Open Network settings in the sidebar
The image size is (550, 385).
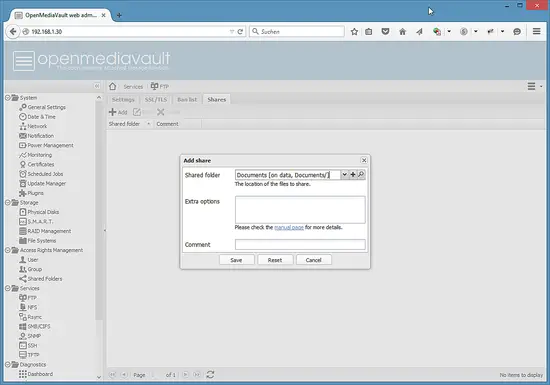point(33,126)
